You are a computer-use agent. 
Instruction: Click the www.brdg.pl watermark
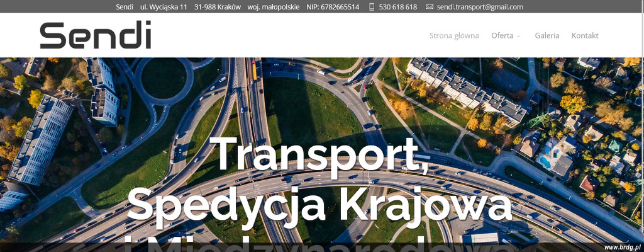pos(622,247)
